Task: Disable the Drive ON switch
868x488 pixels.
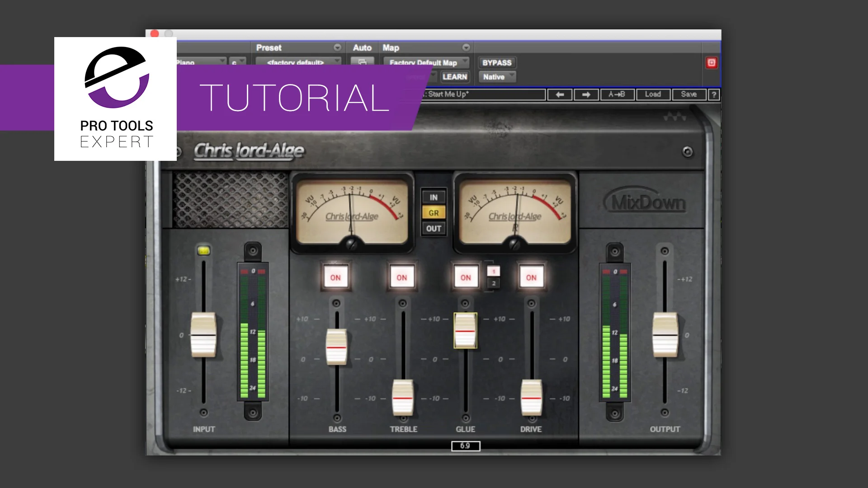Action: pyautogui.click(x=531, y=277)
